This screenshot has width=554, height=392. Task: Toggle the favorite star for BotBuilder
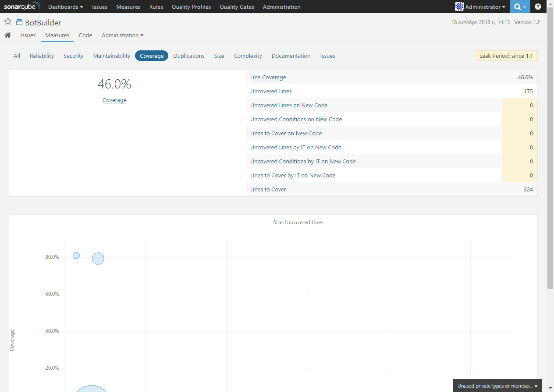(7, 21)
